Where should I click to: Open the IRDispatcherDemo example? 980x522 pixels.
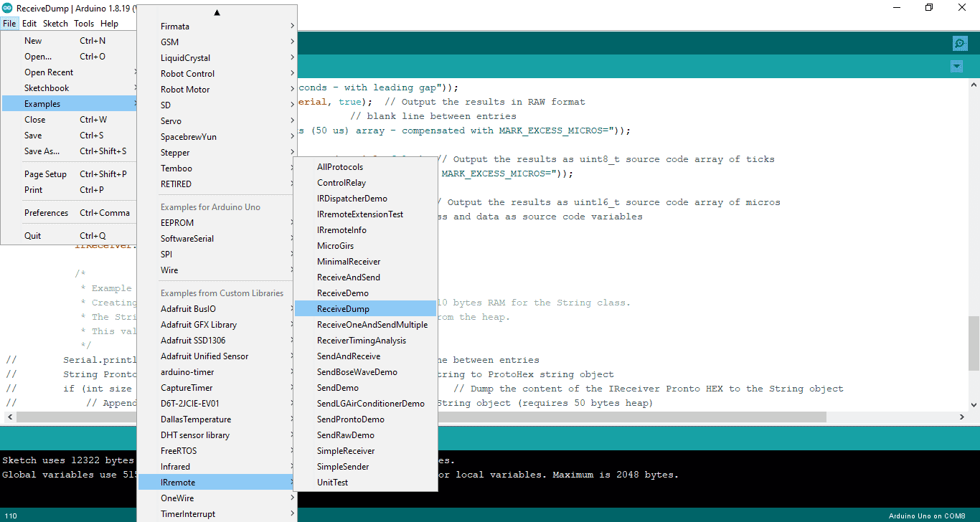(366, 199)
